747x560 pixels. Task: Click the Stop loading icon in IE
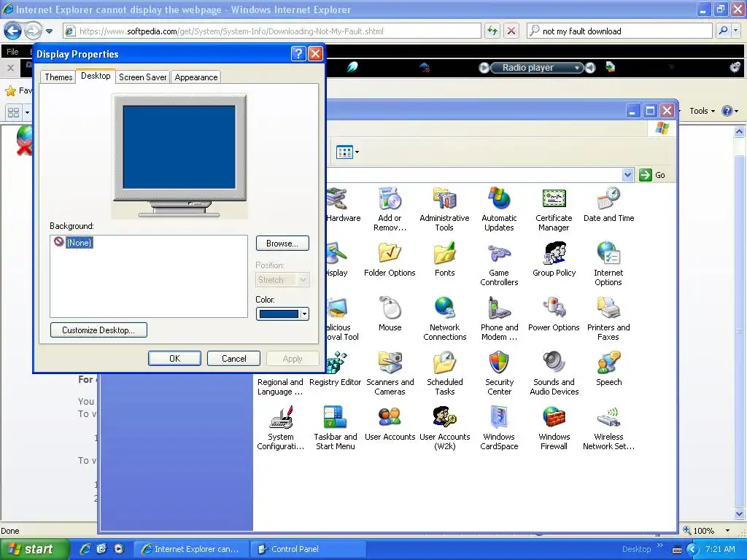(511, 31)
